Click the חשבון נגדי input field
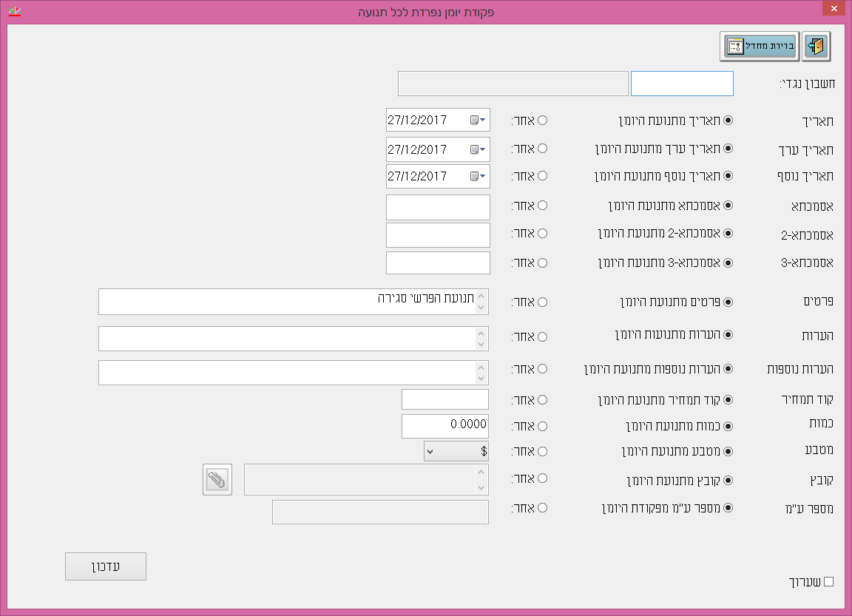This screenshot has width=852, height=616. 681,84
